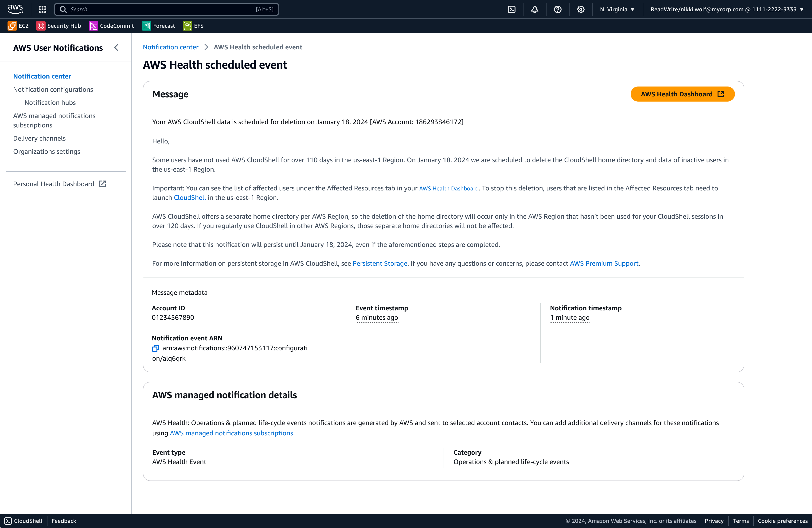
Task: Go to the AWS console home logo
Action: [x=15, y=9]
